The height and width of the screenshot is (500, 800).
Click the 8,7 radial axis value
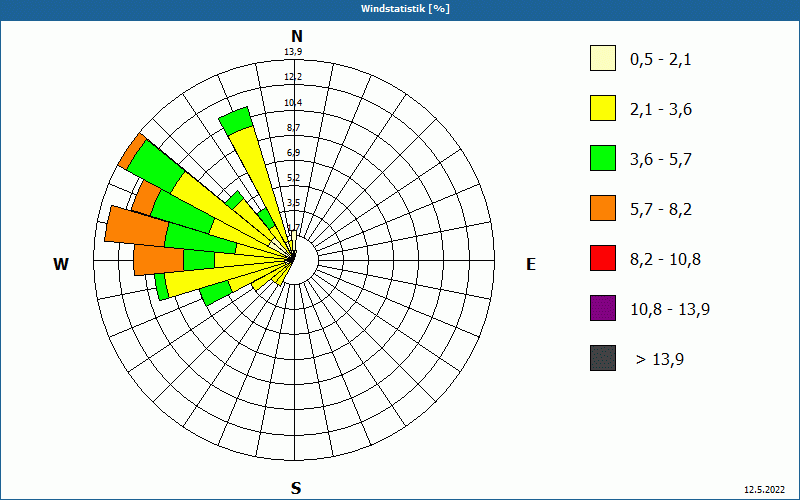pyautogui.click(x=293, y=128)
